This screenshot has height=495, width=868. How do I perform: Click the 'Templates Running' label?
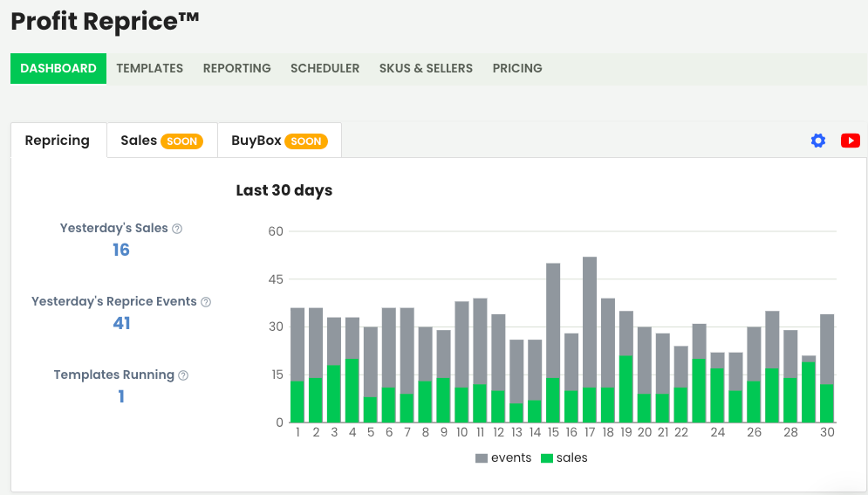[114, 375]
